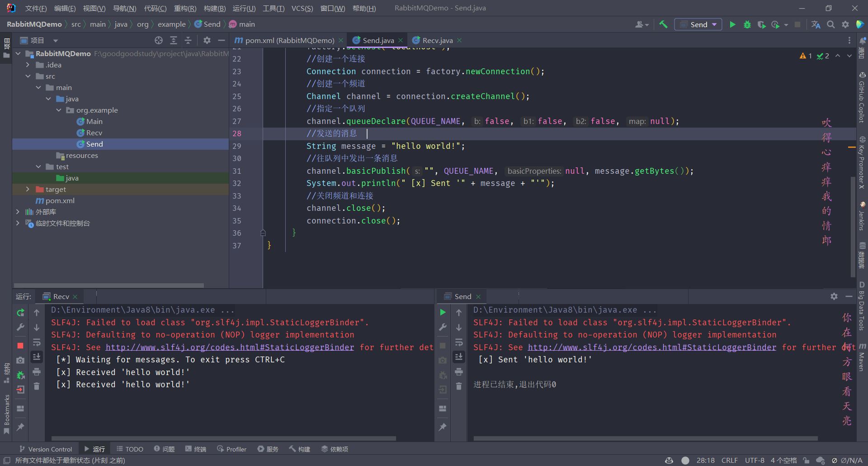Toggle soft-wrap in Send console
This screenshot has width=868, height=466.
tap(459, 342)
